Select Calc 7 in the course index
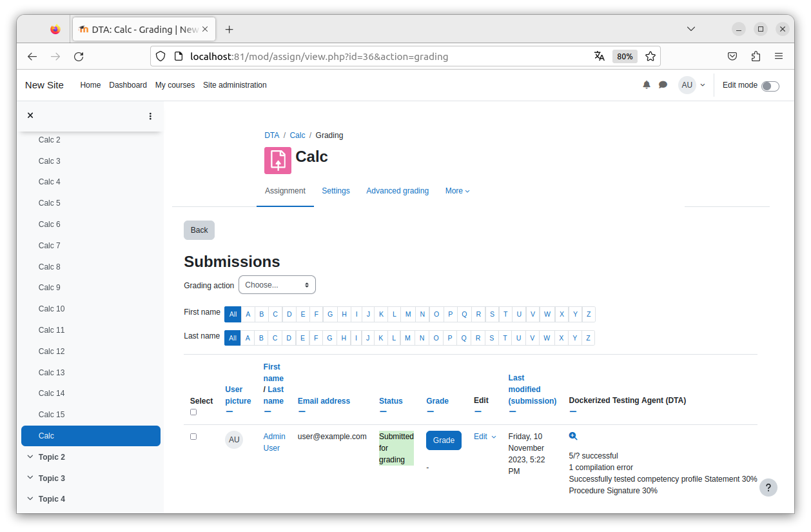Viewport: 811px width, 532px height. coord(50,246)
